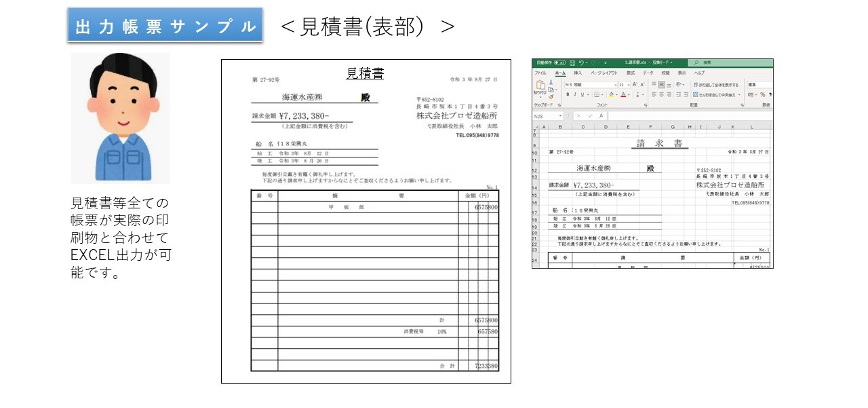Open the フォント group dialog launcher
The image size is (868, 408).
pos(645,105)
